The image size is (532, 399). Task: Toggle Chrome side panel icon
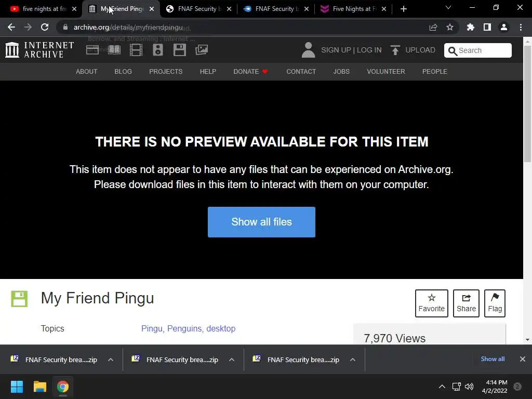coord(487,27)
